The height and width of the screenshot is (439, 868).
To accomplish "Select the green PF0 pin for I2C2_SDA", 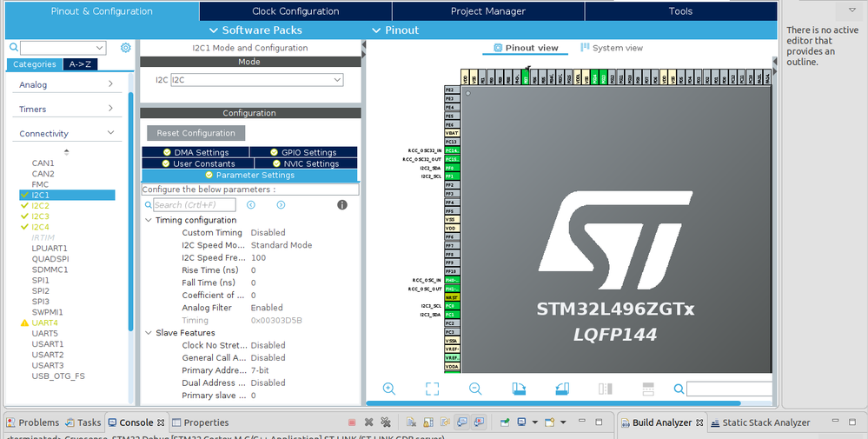I will tap(453, 168).
